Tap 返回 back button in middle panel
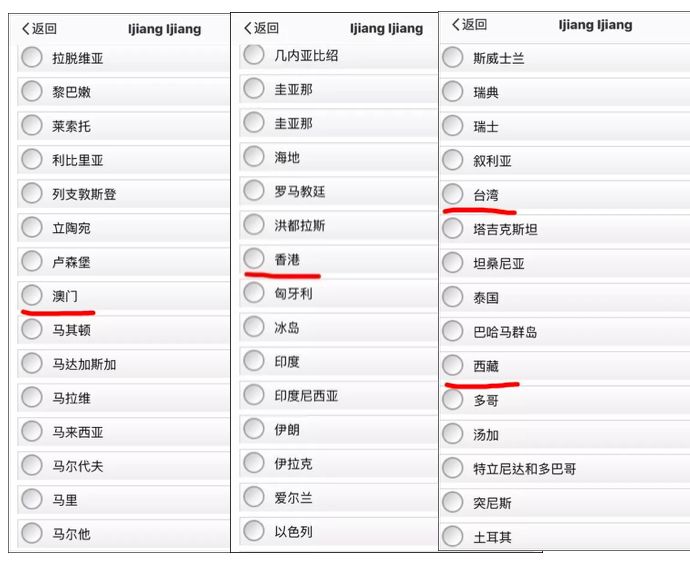Image resolution: width=690 pixels, height=565 pixels. (x=262, y=28)
